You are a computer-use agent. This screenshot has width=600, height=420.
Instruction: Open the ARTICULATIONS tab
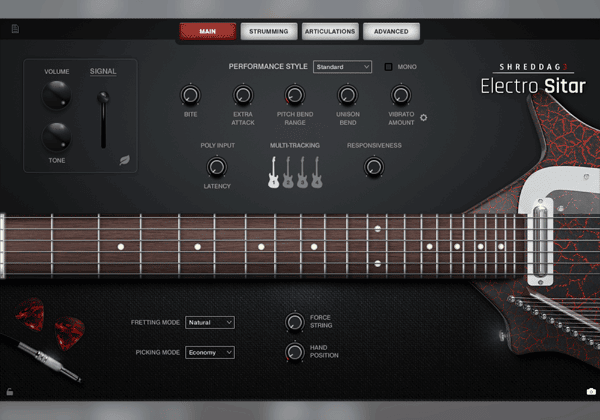click(x=330, y=31)
